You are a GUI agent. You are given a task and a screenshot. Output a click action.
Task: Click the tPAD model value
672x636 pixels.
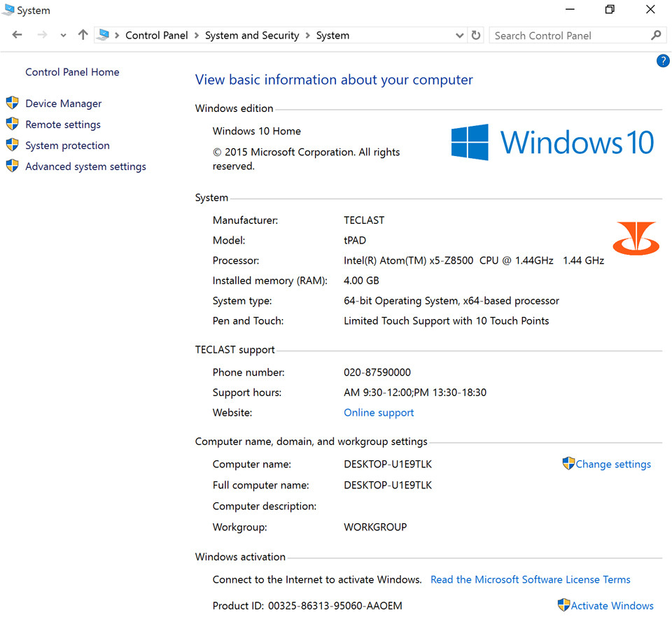tap(355, 241)
